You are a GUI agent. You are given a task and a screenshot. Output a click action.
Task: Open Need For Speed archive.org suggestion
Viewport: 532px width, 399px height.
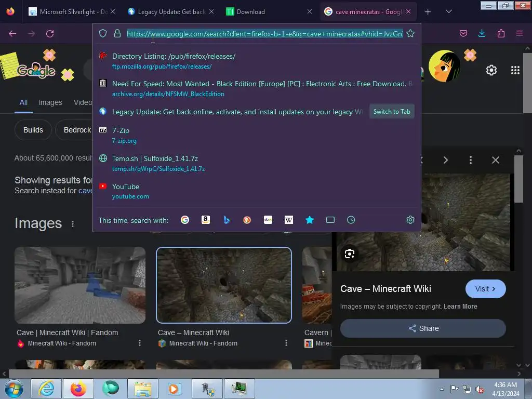tap(256, 88)
